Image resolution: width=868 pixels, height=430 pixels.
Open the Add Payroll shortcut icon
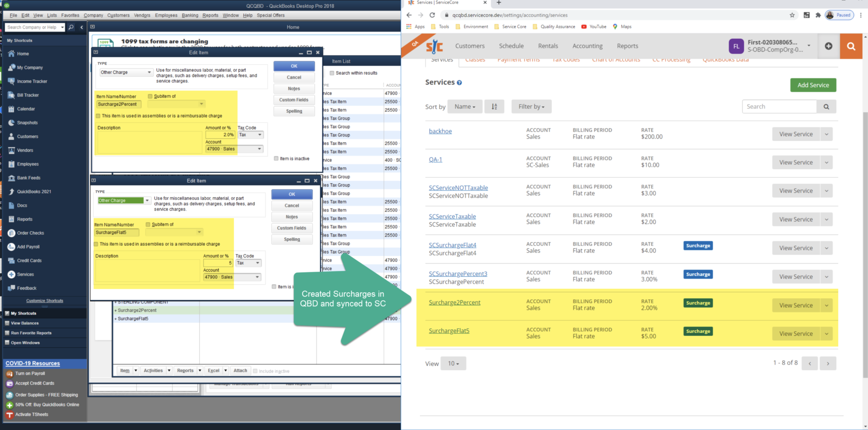[x=11, y=247]
